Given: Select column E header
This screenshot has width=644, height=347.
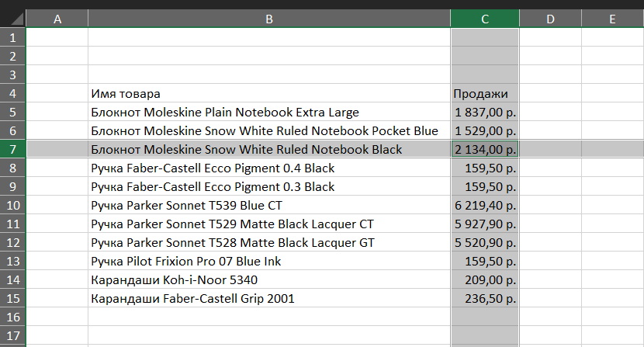Looking at the screenshot, I should 612,19.
